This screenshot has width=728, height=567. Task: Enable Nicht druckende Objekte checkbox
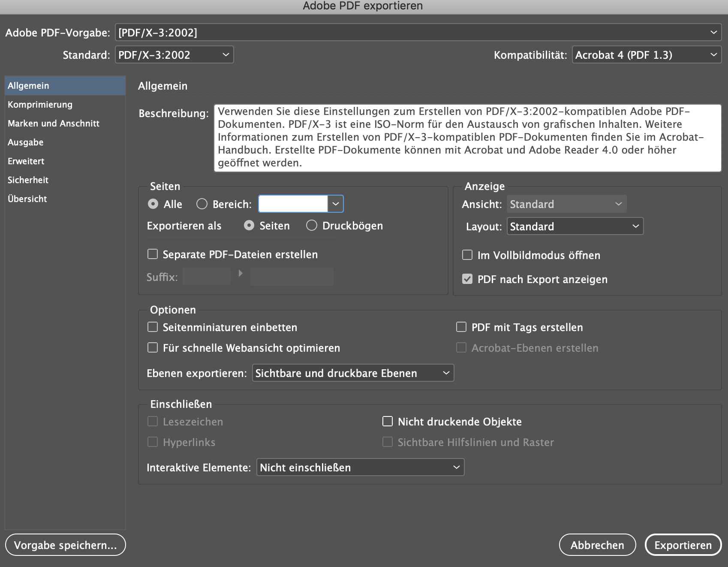(388, 422)
